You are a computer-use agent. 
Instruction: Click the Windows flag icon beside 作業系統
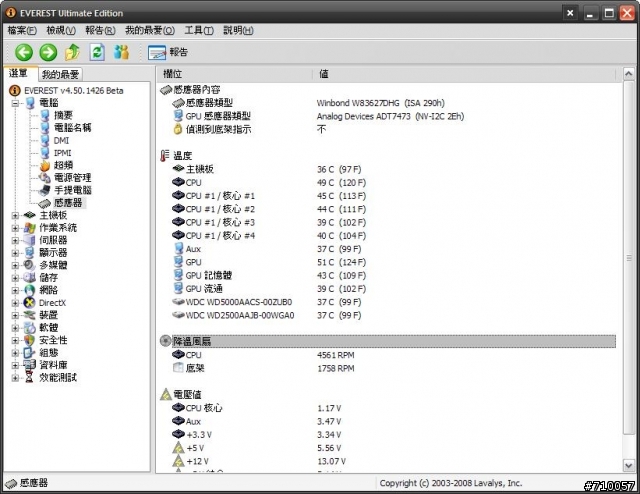click(29, 228)
